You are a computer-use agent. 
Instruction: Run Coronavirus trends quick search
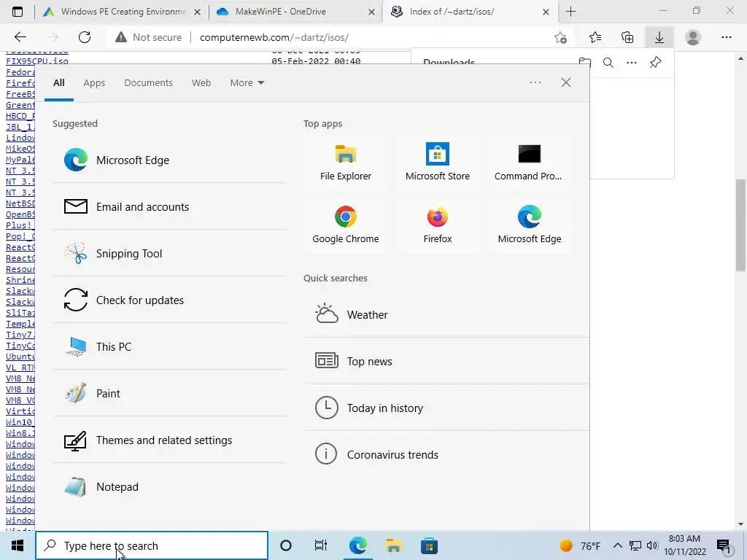[x=446, y=454]
